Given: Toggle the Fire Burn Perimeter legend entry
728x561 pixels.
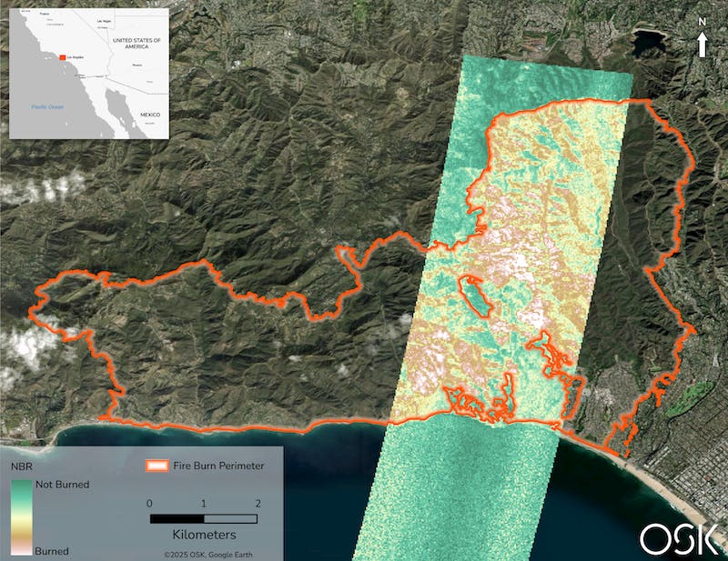Looking at the screenshot, I should 218,465.
